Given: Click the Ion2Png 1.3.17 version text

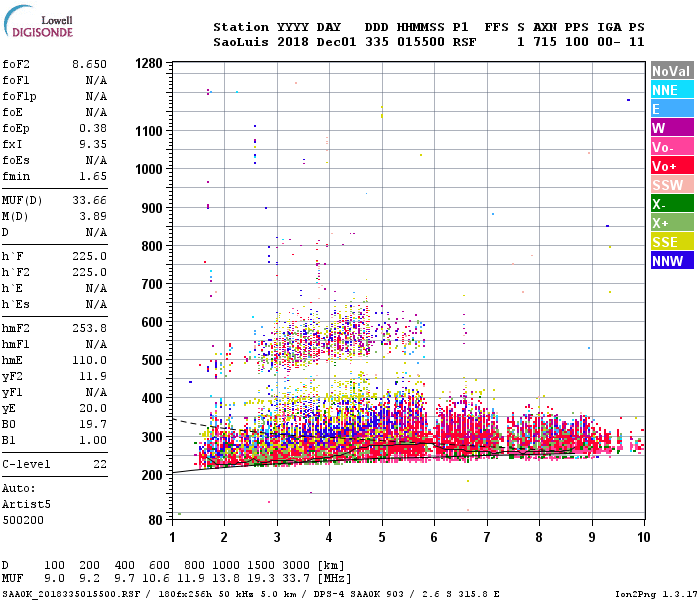Looking at the screenshot, I should point(656,594).
